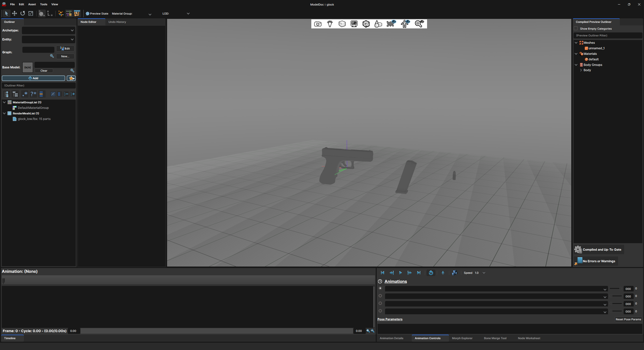Click the wireframe cube display icon
644x350 pixels.
366,24
